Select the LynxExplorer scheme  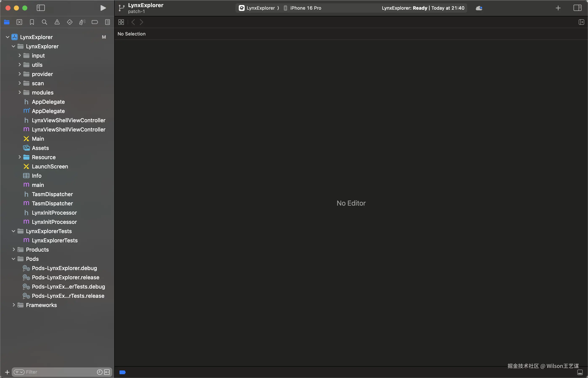coord(257,8)
